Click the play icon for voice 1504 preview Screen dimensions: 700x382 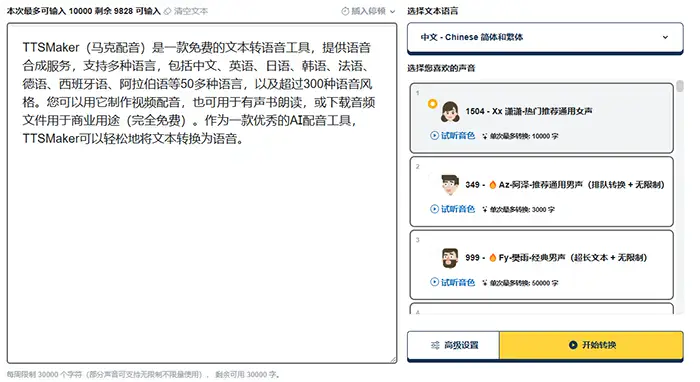[x=434, y=136]
